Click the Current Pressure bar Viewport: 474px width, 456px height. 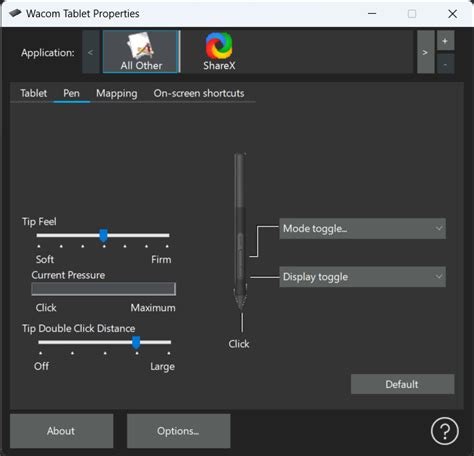103,289
